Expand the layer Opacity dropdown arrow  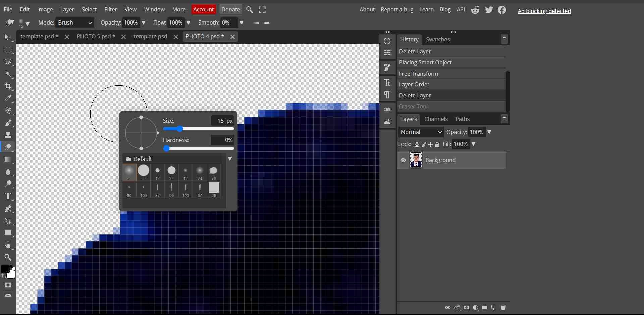(489, 132)
